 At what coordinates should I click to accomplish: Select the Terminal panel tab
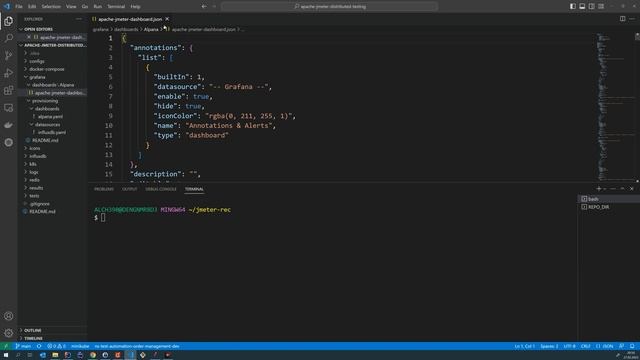(194, 189)
